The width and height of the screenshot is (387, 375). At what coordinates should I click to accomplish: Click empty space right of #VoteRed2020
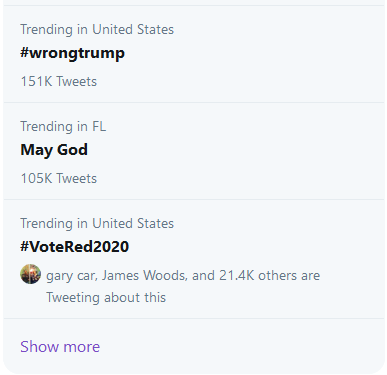click(x=257, y=247)
